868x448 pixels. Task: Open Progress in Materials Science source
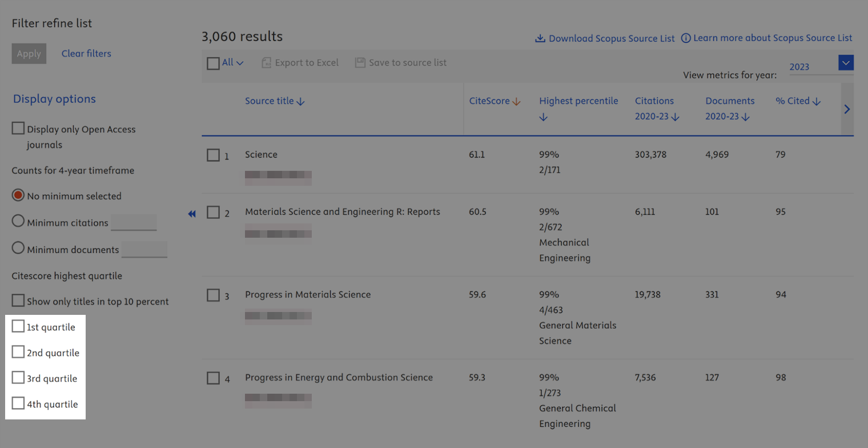[x=308, y=295]
